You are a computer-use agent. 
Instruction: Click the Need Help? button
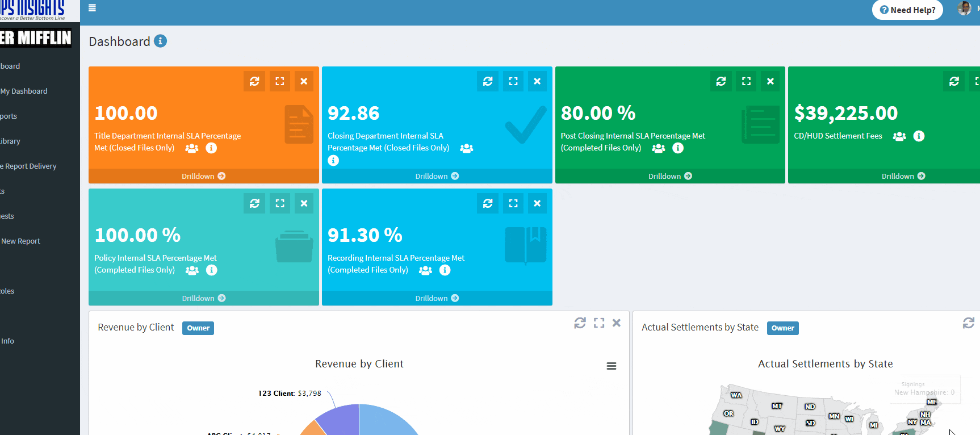click(x=907, y=10)
